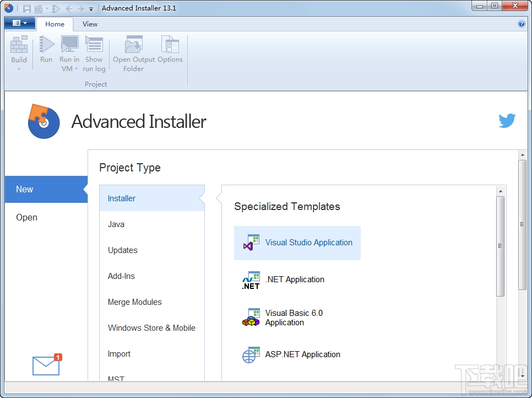Choose the Visual Studio Application template
532x398 pixels.
pyautogui.click(x=297, y=243)
